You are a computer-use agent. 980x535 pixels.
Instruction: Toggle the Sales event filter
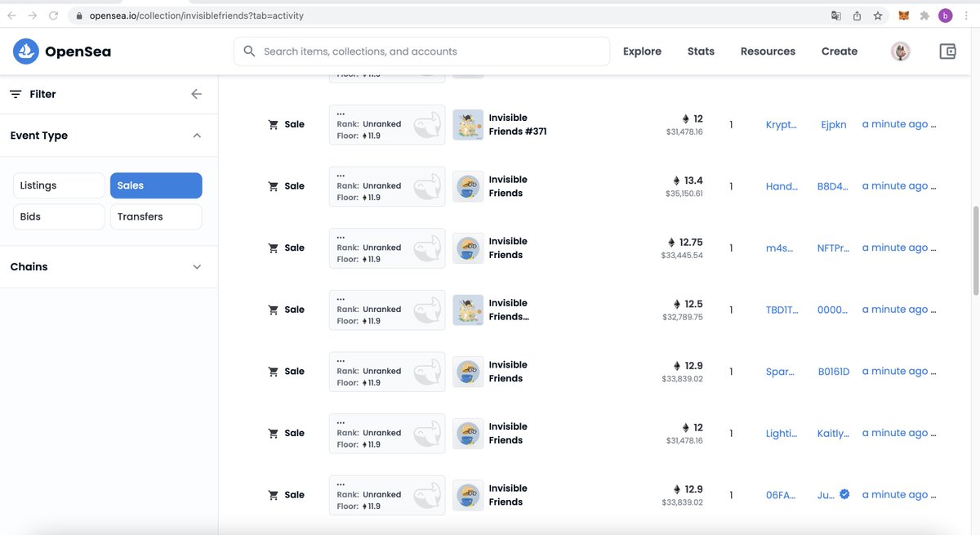pyautogui.click(x=156, y=185)
